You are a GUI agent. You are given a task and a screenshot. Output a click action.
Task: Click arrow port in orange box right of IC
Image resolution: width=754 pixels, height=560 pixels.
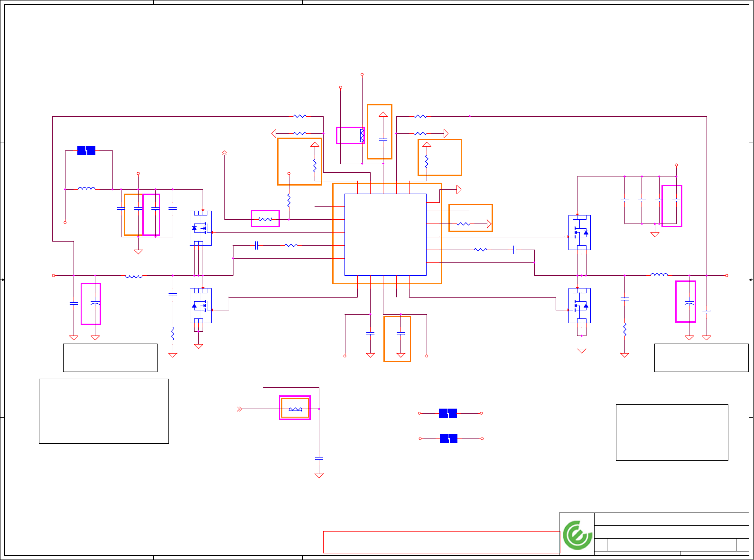pos(489,224)
